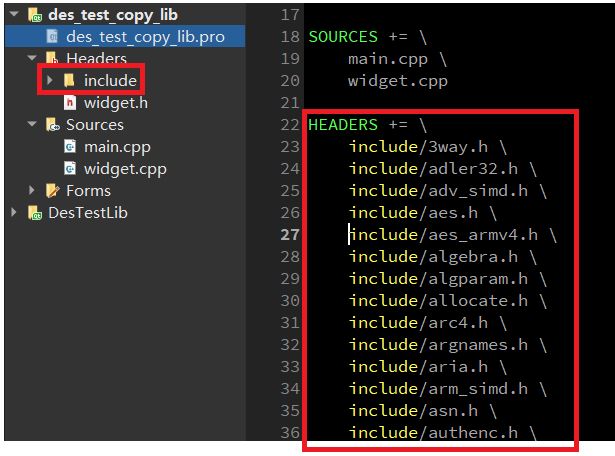This screenshot has width=615, height=456.
Task: Click the widget.cpp file icon
Action: (x=69, y=169)
